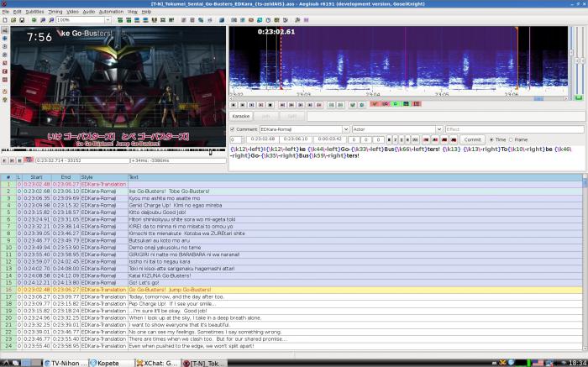
Task: Toggle video auto-scroll button
Action: 29,160
